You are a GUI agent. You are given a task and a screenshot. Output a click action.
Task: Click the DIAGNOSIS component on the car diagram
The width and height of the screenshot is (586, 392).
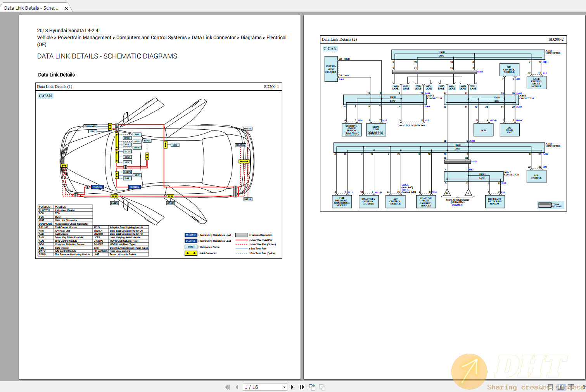[x=90, y=126]
